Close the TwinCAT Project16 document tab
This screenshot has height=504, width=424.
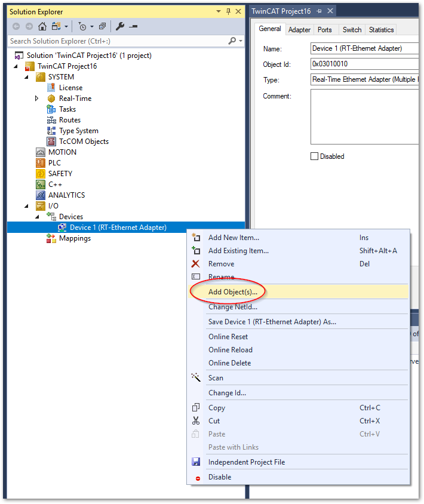[x=330, y=11]
